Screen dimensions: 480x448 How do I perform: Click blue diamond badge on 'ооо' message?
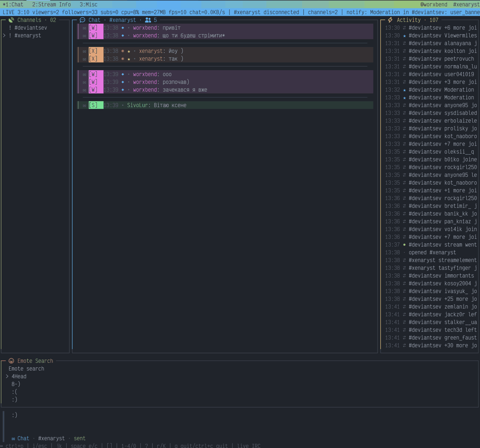click(123, 74)
